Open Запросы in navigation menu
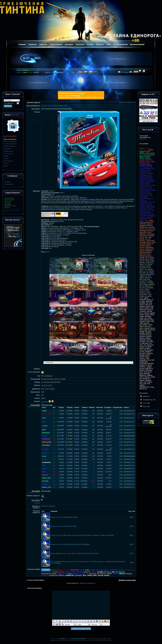Viewport: 162px width, 644px height. coord(43,44)
